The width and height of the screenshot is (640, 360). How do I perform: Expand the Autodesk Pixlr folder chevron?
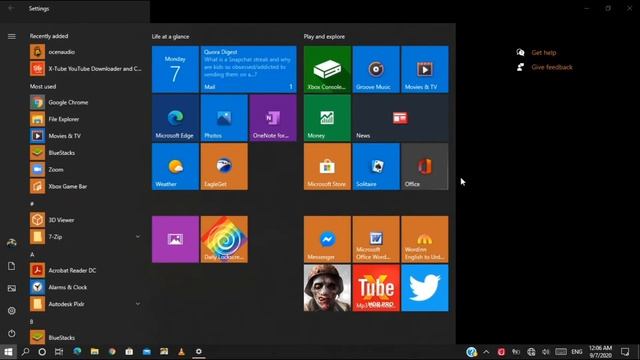pyautogui.click(x=138, y=304)
